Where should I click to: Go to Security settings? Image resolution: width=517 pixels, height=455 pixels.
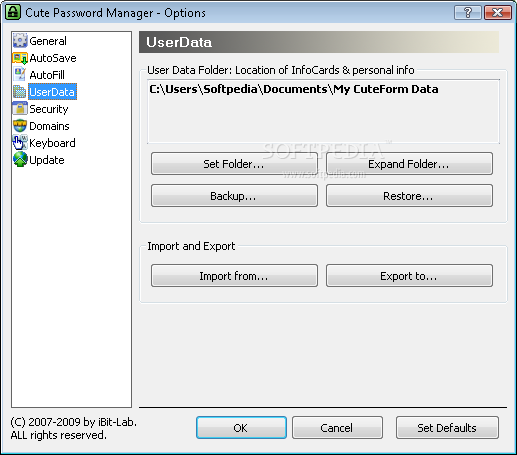tap(49, 109)
